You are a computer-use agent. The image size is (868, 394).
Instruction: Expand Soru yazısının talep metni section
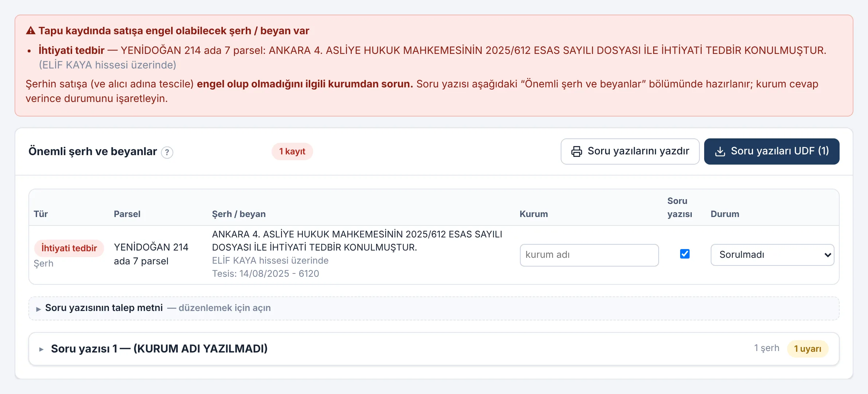[434, 308]
